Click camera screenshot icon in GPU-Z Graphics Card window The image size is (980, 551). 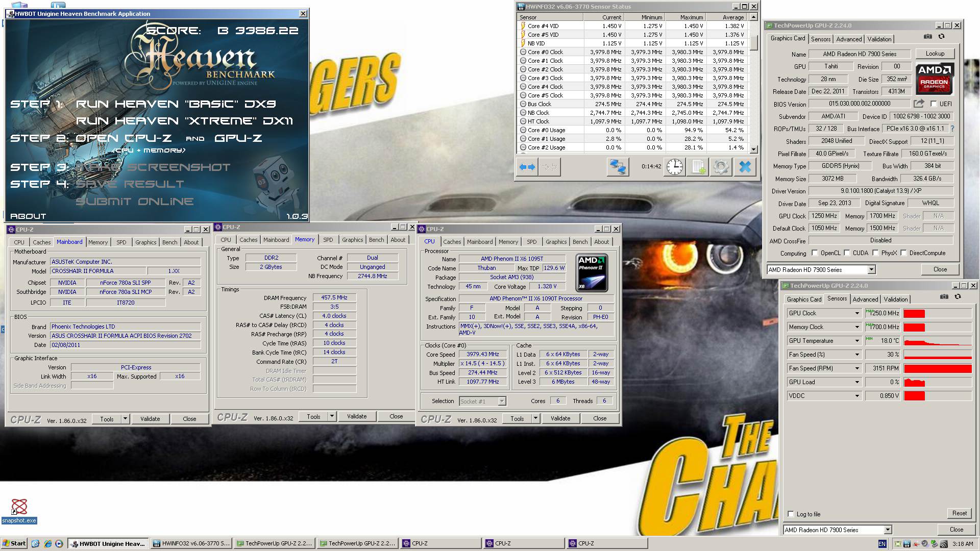click(928, 37)
